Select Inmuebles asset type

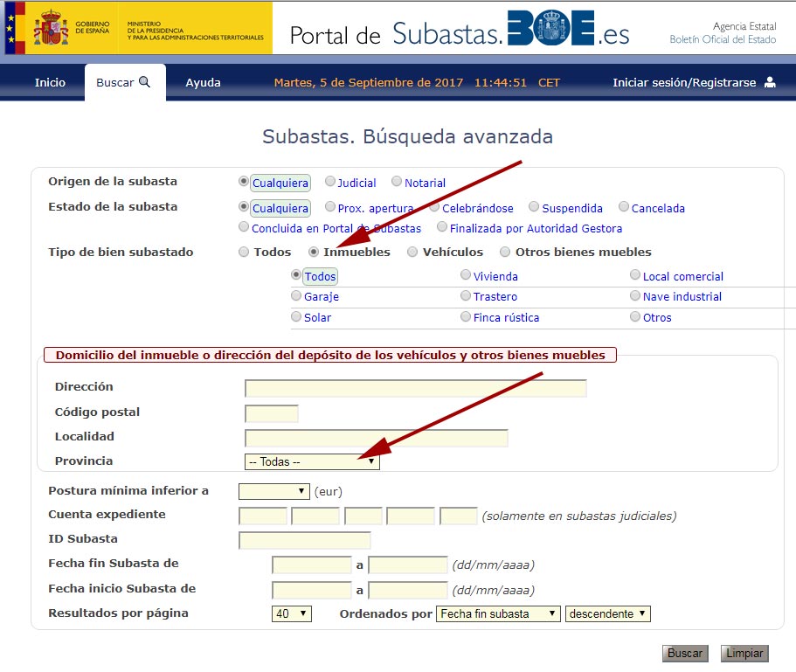314,252
